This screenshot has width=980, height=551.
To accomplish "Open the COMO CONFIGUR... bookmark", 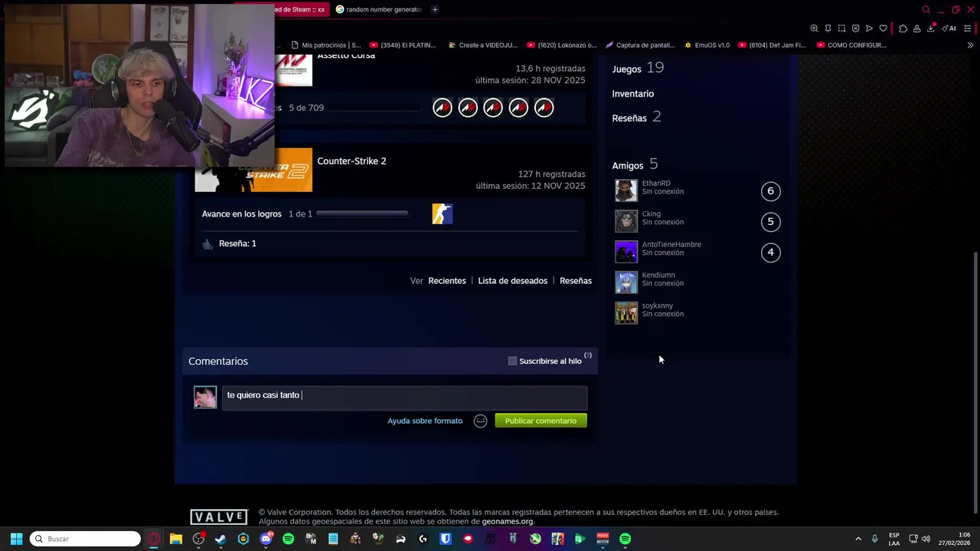I will tap(851, 45).
